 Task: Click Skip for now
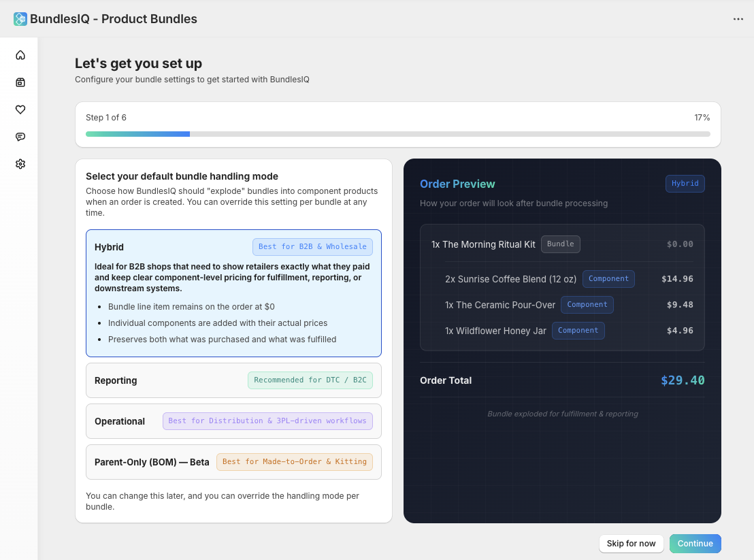(x=631, y=543)
